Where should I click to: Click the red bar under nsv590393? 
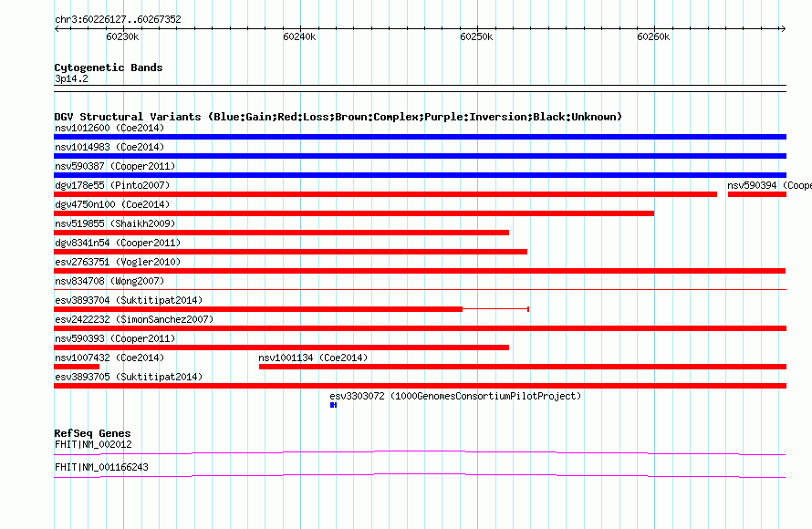click(281, 347)
